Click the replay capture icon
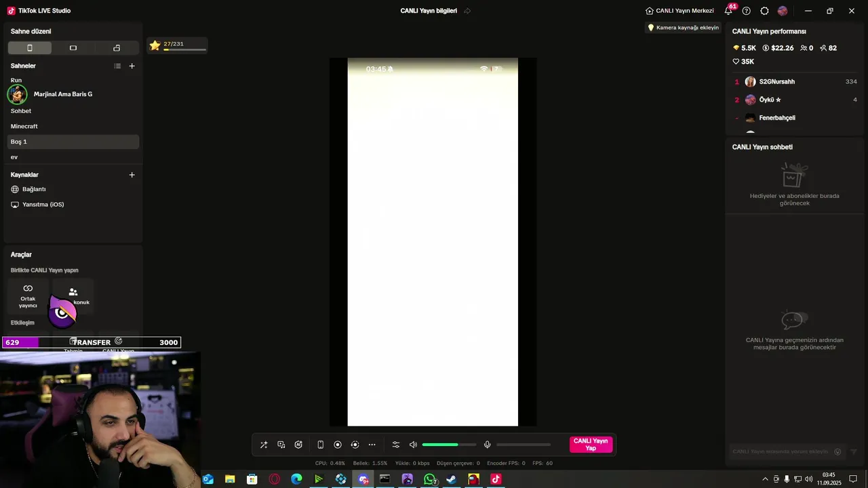 click(355, 445)
